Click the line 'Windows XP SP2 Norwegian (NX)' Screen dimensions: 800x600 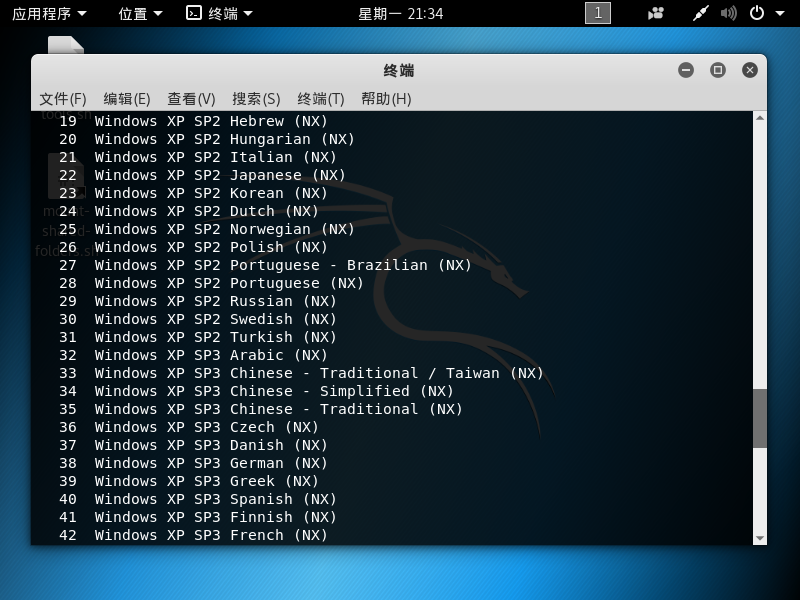(224, 229)
